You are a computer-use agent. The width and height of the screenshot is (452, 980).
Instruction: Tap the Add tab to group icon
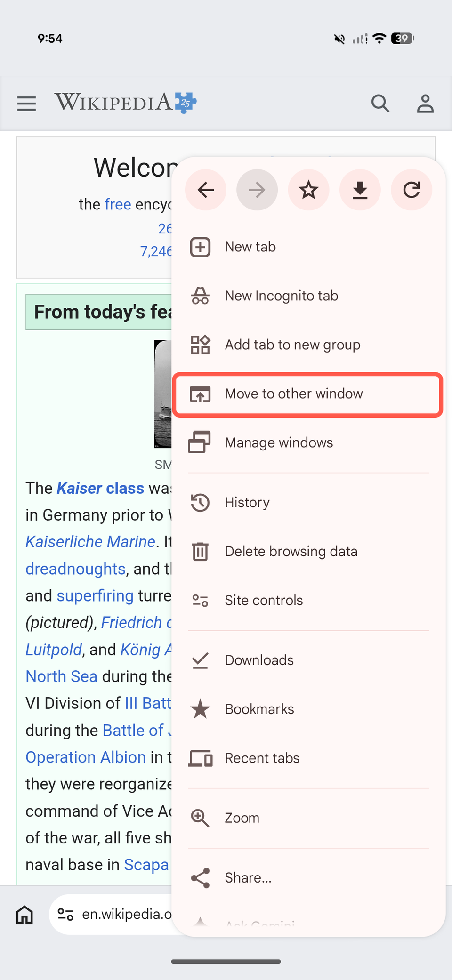[200, 345]
